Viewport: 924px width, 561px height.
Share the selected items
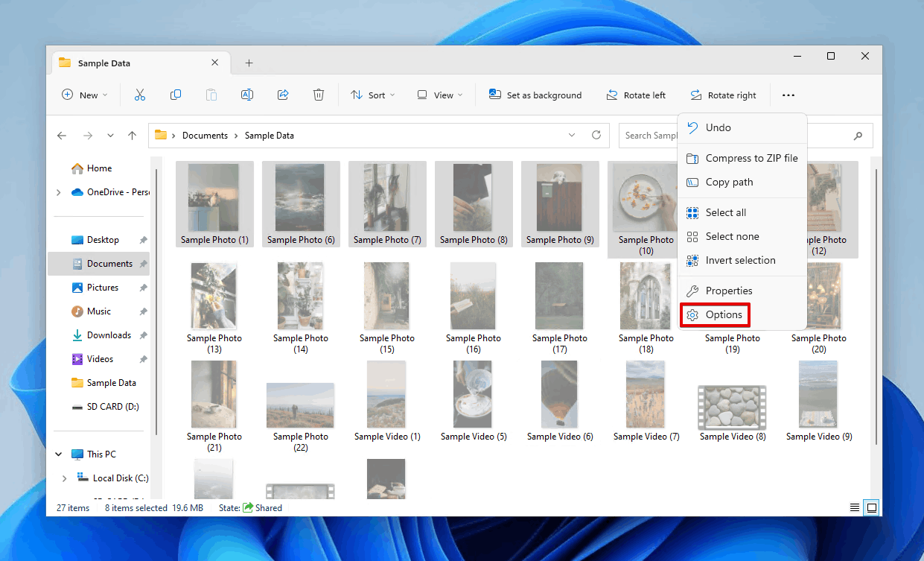(283, 95)
